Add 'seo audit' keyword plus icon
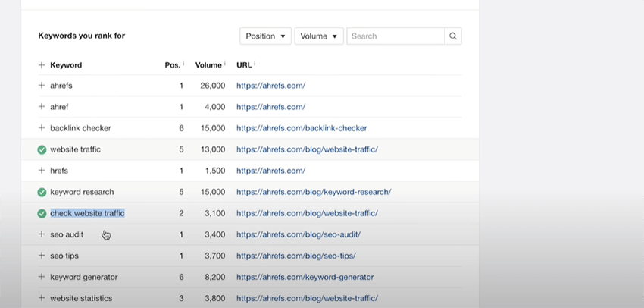This screenshot has width=644, height=308. [x=41, y=234]
